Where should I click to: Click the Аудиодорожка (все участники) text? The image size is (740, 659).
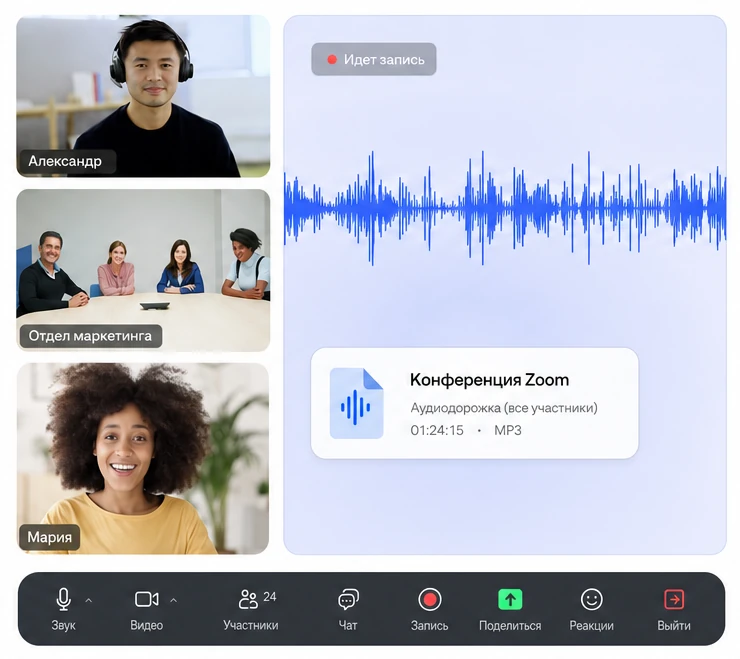(504, 407)
